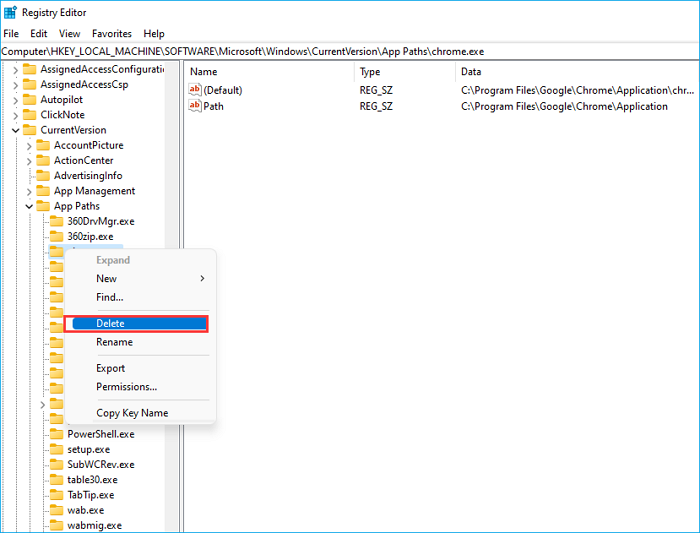This screenshot has width=700, height=533.
Task: Click the Path string value icon
Action: [x=195, y=106]
